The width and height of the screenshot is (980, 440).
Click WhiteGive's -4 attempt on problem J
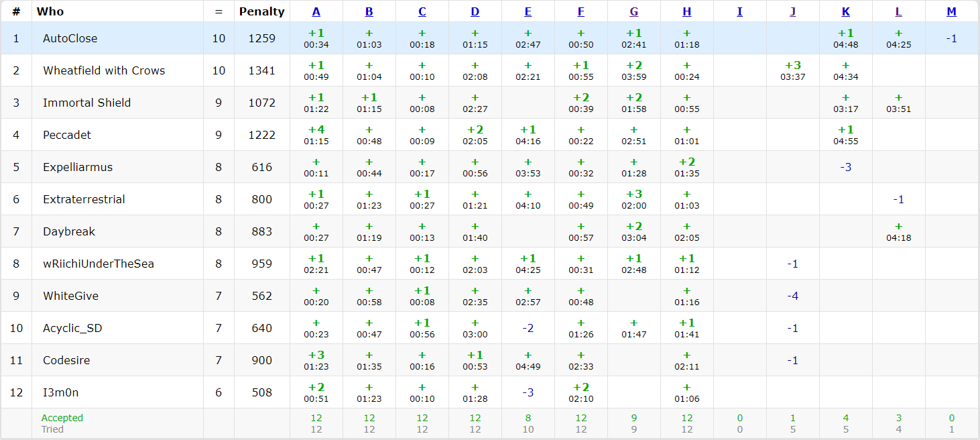click(x=792, y=296)
